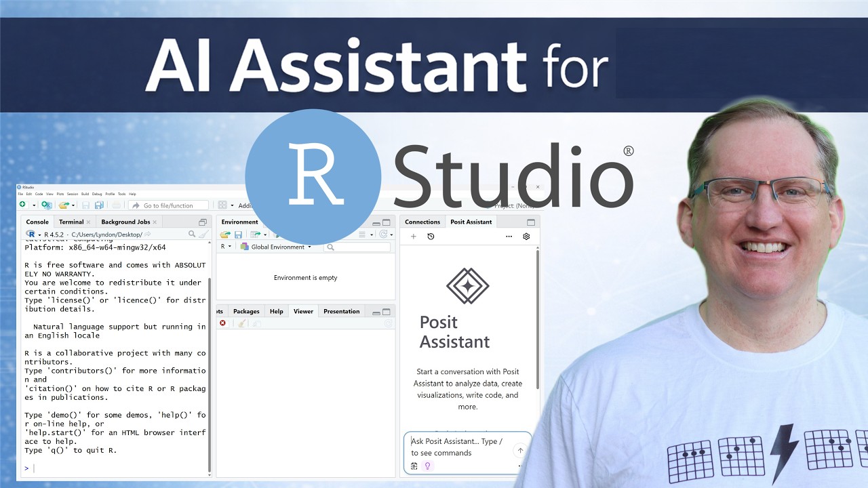
Task: Expand the R version dropdown in Console
Action: click(x=40, y=235)
